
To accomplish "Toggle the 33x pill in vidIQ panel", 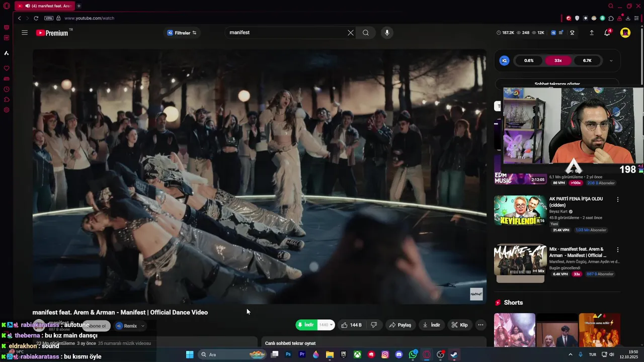I will point(558,60).
